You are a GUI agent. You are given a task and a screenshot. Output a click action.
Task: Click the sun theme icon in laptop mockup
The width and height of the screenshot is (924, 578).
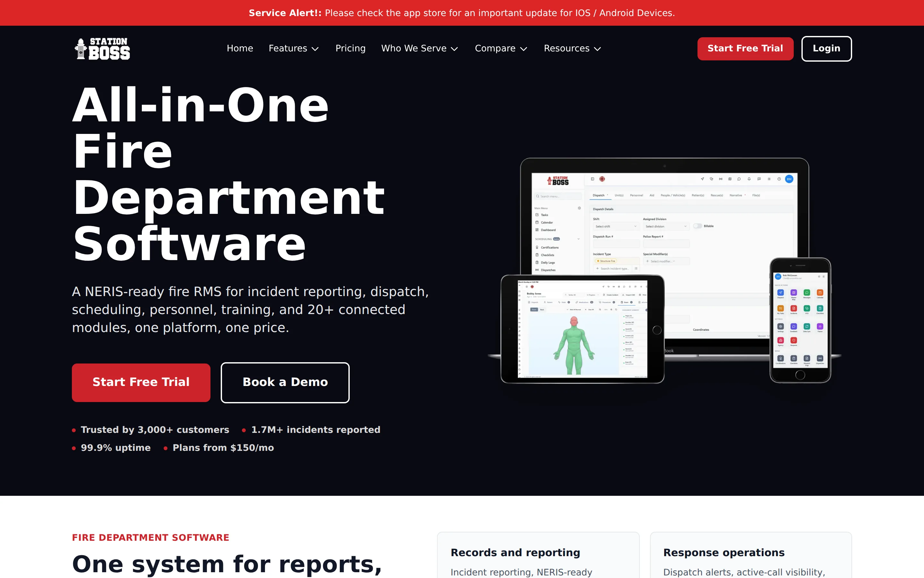(769, 179)
